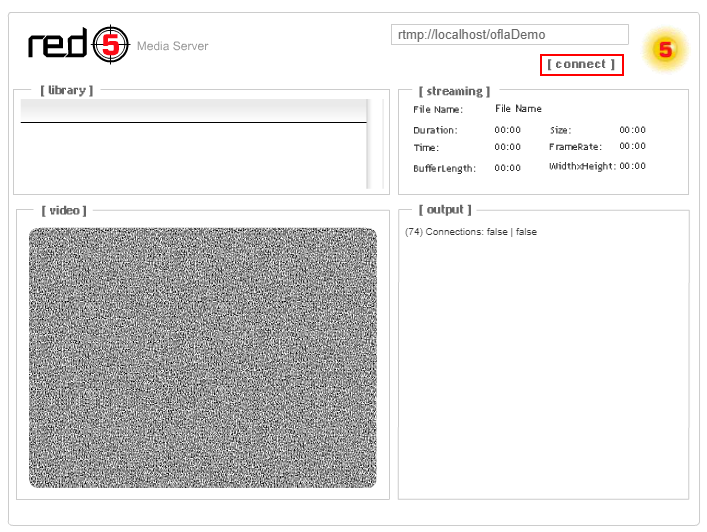Click the library list header bar
This screenshot has width=707, height=532.
(x=193, y=110)
